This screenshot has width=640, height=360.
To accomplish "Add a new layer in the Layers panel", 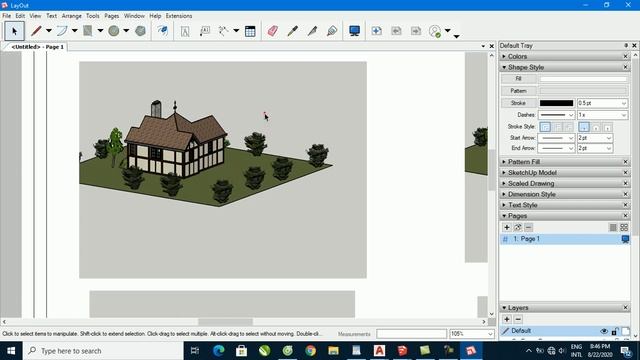I will (507, 319).
